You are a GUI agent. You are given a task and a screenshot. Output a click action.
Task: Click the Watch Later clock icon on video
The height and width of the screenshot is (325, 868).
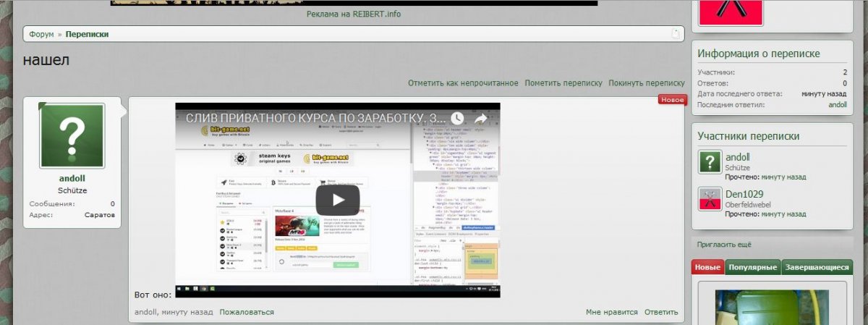click(x=457, y=118)
